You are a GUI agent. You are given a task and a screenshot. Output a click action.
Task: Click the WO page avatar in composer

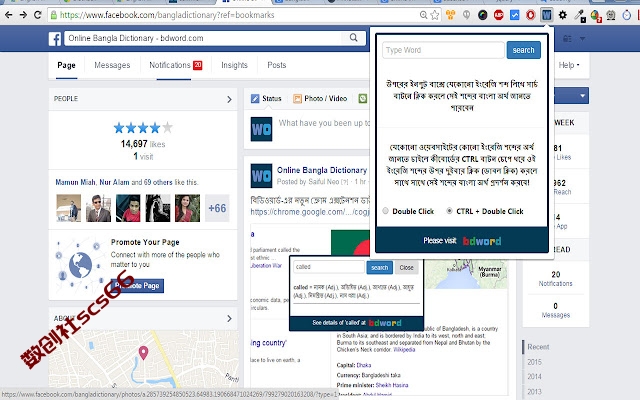tap(261, 129)
